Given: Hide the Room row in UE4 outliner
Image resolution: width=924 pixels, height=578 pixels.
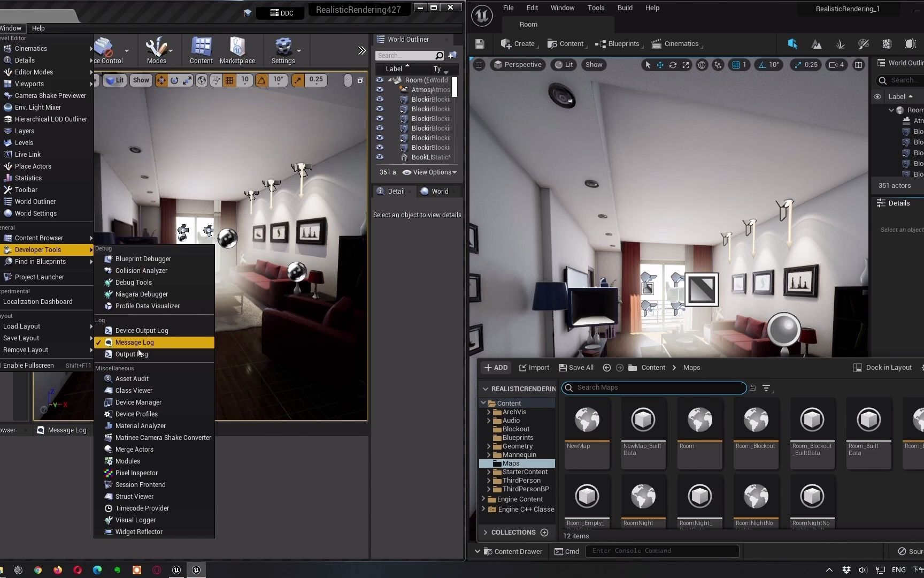Looking at the screenshot, I should click(x=380, y=80).
